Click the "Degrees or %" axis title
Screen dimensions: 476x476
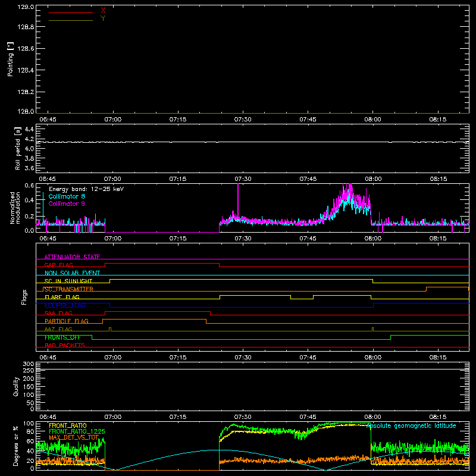pos(16,446)
